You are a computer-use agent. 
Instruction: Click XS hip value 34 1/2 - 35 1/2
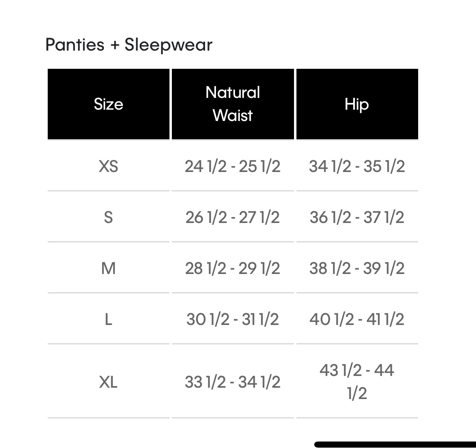(x=357, y=166)
